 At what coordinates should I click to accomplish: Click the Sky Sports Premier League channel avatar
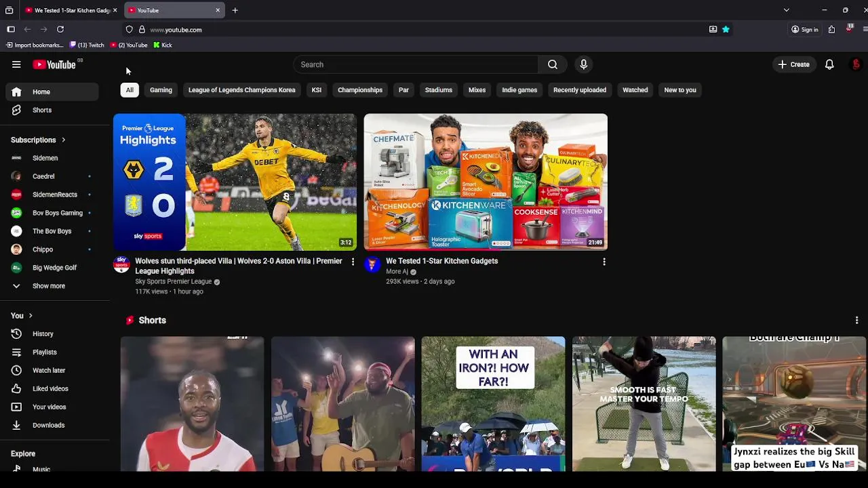[x=121, y=264]
